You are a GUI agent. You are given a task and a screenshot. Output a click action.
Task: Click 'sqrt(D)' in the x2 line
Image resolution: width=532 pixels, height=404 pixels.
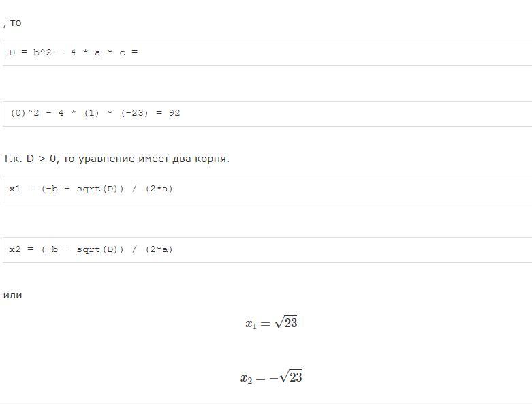pyautogui.click(x=99, y=249)
